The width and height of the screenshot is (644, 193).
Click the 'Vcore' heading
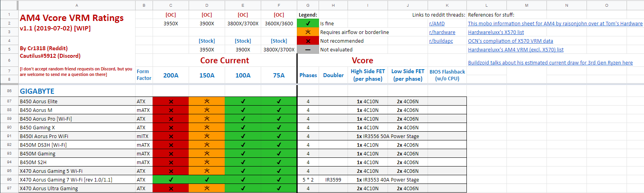pos(363,61)
